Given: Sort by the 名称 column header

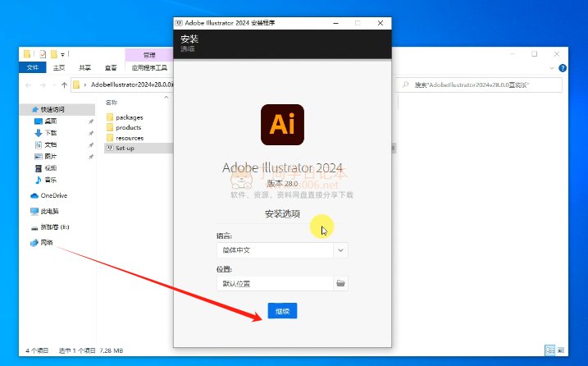Looking at the screenshot, I should (112, 102).
